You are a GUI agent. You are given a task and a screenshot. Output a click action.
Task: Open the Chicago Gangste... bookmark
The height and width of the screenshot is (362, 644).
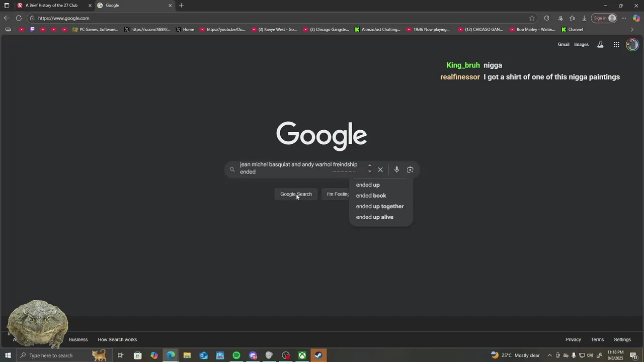(326, 30)
